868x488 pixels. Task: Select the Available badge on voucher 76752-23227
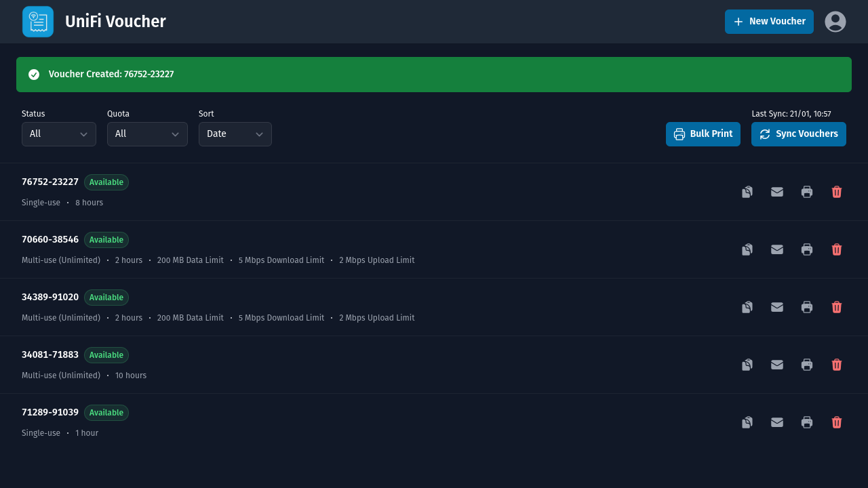click(x=106, y=182)
